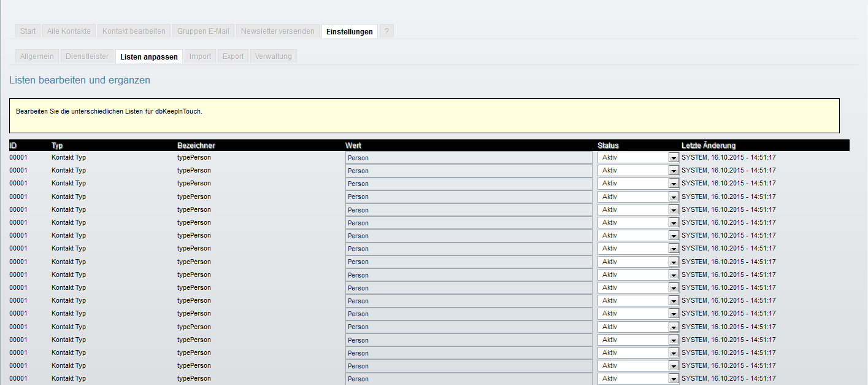The height and width of the screenshot is (385, 868).
Task: Select the Newsletter versenden tab
Action: coord(278,31)
